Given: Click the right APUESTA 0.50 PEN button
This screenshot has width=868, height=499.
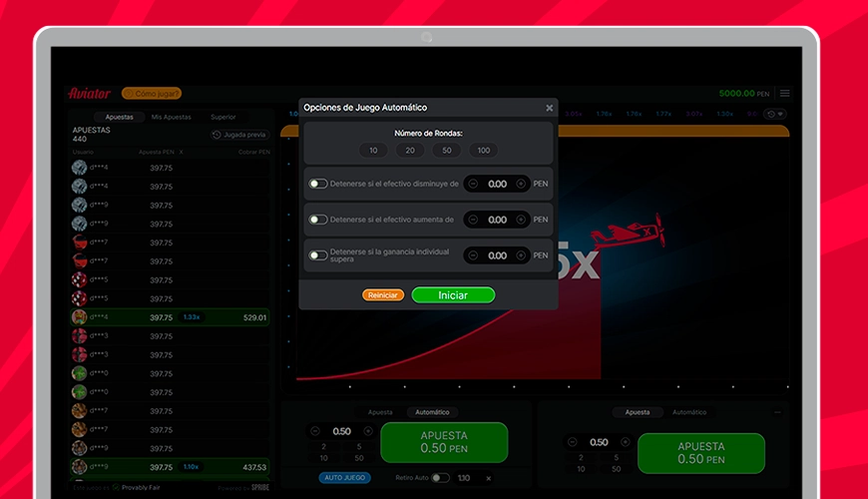Looking at the screenshot, I should click(701, 453).
